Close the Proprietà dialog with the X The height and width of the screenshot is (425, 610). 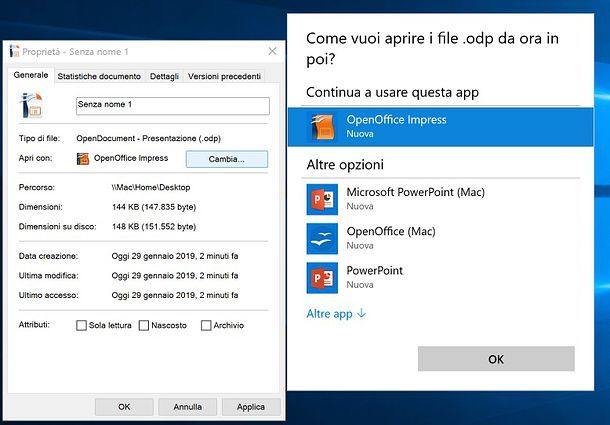coord(272,51)
